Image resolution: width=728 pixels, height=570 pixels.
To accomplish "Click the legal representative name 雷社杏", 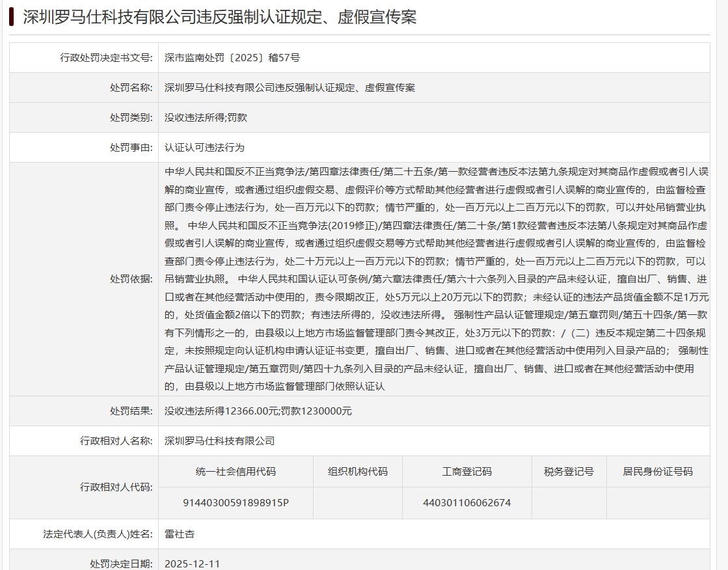I will tap(180, 535).
